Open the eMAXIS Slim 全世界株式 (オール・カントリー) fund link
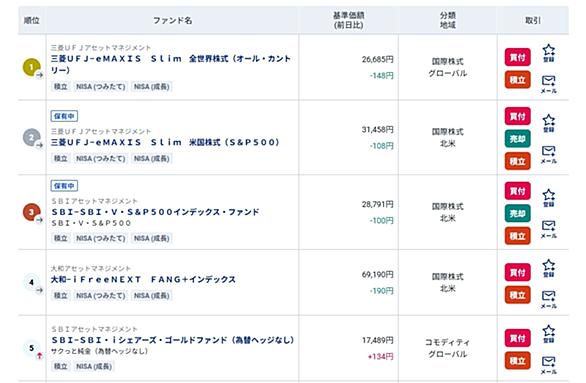Viewport: 586px width, 383px height. pyautogui.click(x=171, y=64)
